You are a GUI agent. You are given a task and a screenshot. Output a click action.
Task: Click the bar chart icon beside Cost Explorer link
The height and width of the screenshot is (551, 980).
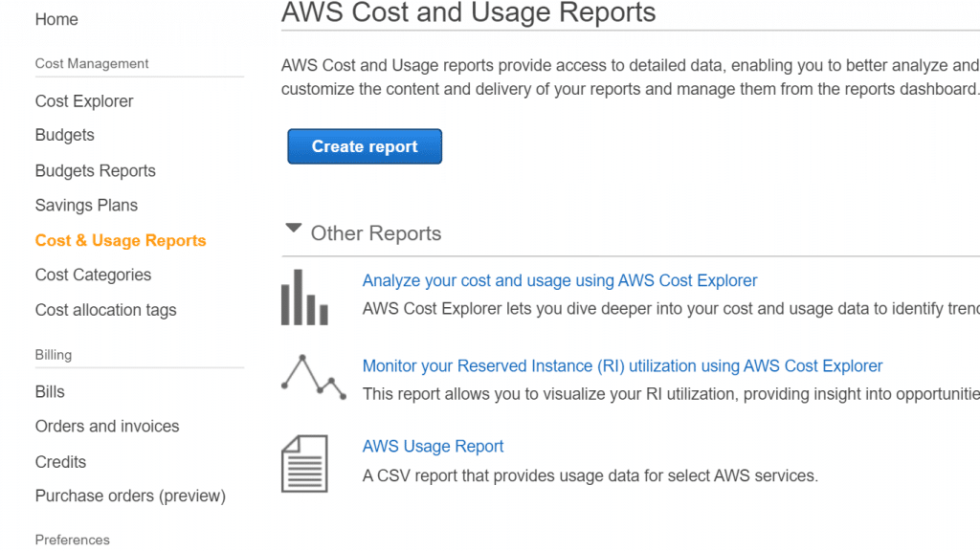[302, 296]
